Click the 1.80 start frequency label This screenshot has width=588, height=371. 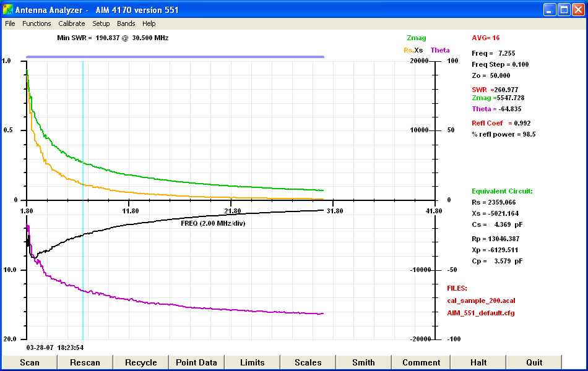point(27,211)
